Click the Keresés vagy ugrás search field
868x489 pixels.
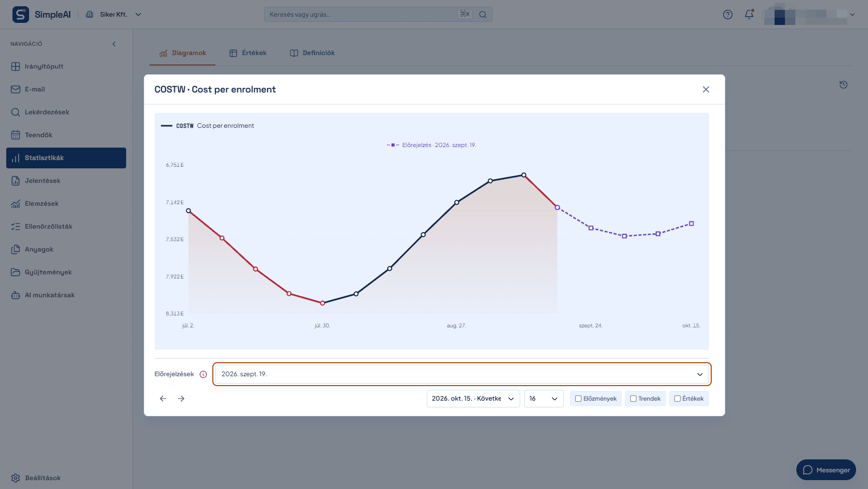(x=378, y=15)
